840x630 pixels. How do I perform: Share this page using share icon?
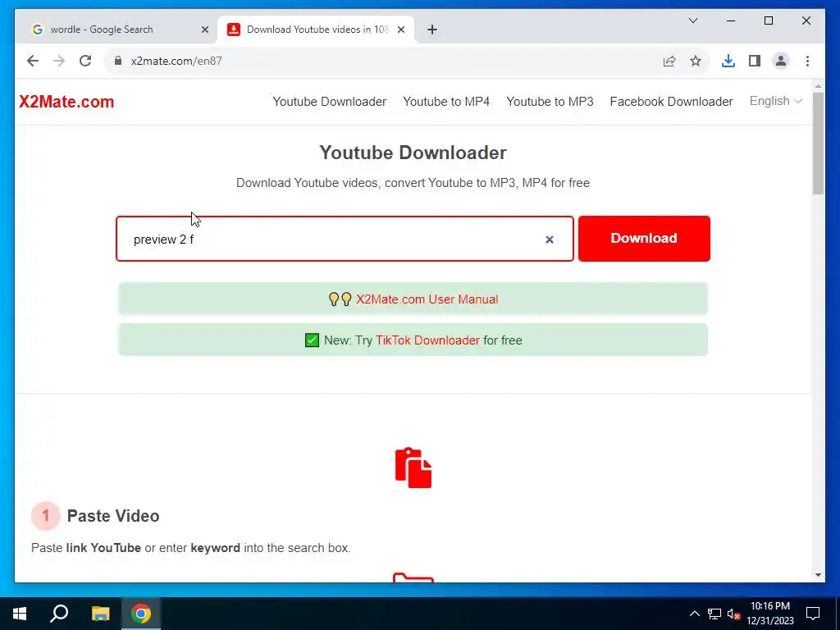tap(669, 61)
